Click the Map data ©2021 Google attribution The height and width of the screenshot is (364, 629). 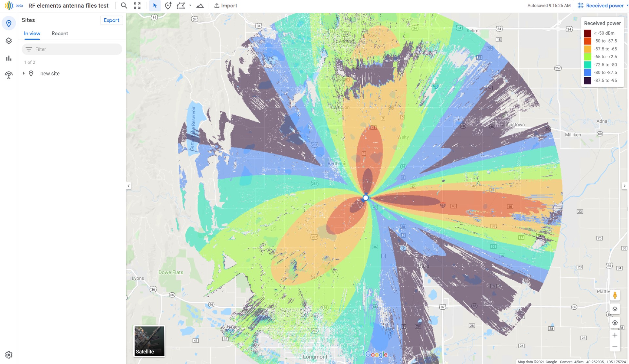pos(537,362)
